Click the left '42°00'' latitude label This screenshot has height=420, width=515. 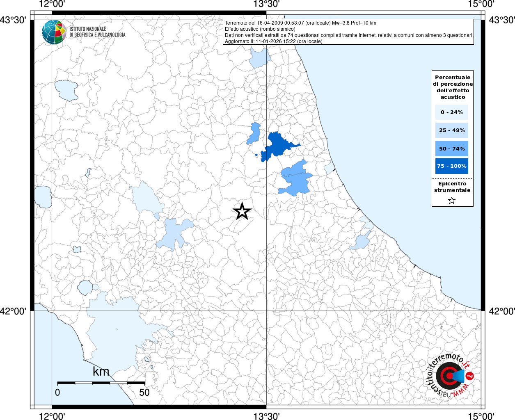tap(14, 311)
